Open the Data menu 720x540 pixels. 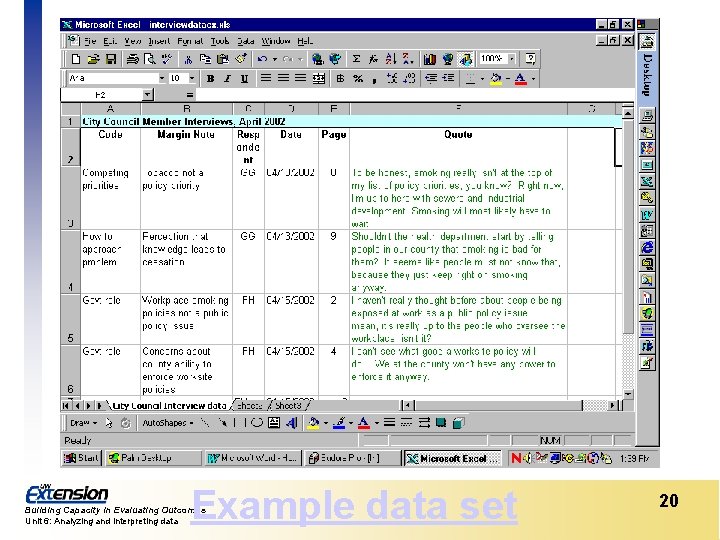coord(246,41)
